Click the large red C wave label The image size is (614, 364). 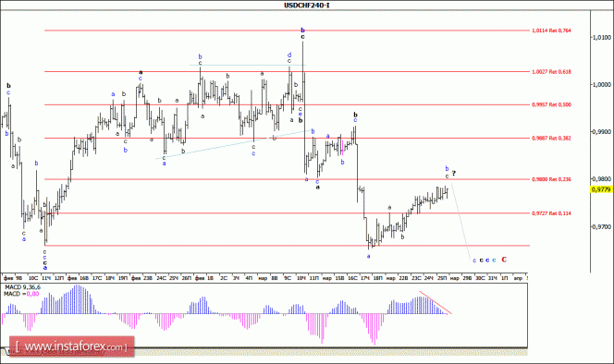pos(504,260)
